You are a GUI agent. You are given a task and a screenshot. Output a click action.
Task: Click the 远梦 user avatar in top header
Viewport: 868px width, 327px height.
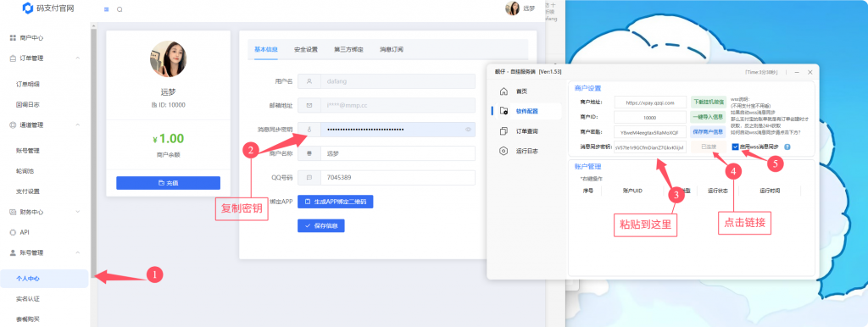pyautogui.click(x=512, y=8)
